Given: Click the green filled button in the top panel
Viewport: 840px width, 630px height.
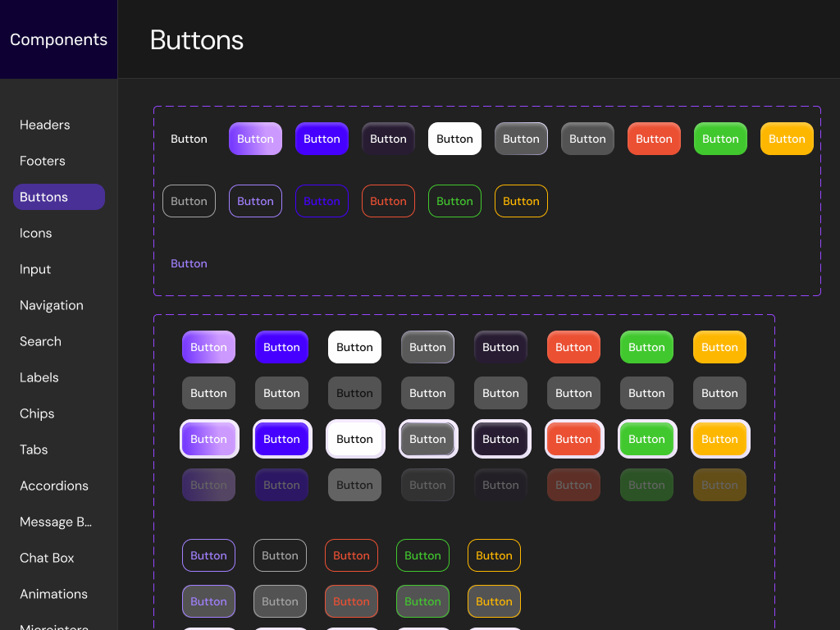Looking at the screenshot, I should coord(720,139).
